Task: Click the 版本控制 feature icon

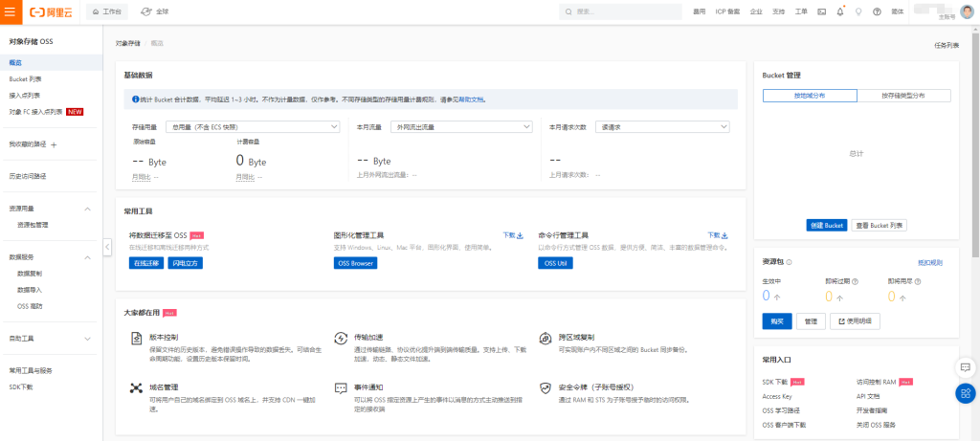Action: point(136,340)
